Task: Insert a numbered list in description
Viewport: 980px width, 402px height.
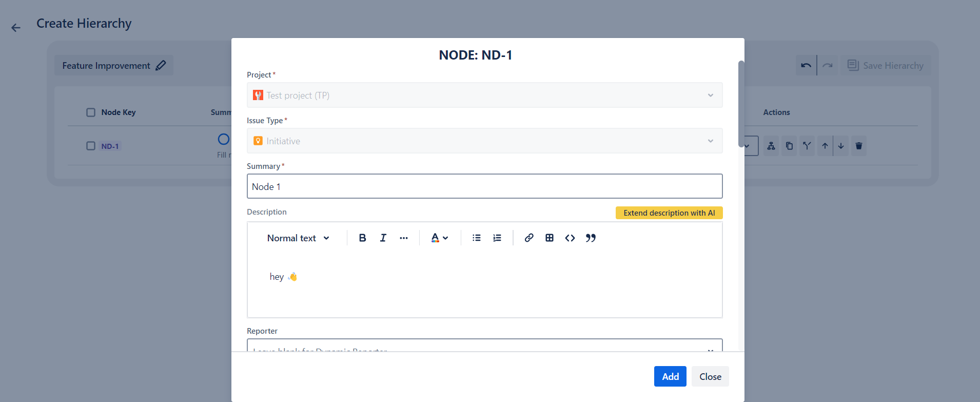Action: 497,238
